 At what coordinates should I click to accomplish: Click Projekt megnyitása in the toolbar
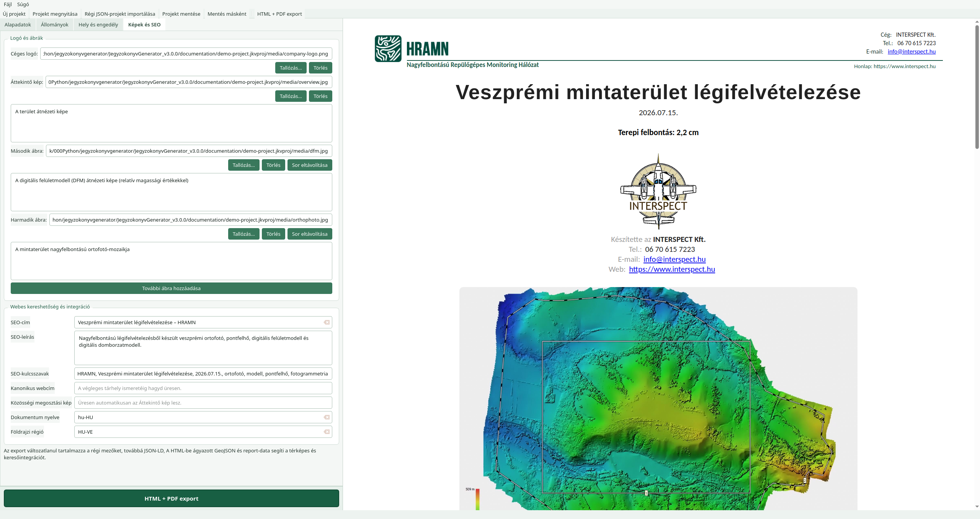point(55,14)
